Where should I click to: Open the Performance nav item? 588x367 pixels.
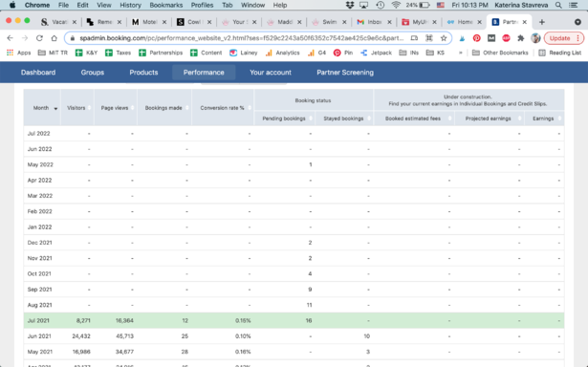(x=204, y=73)
